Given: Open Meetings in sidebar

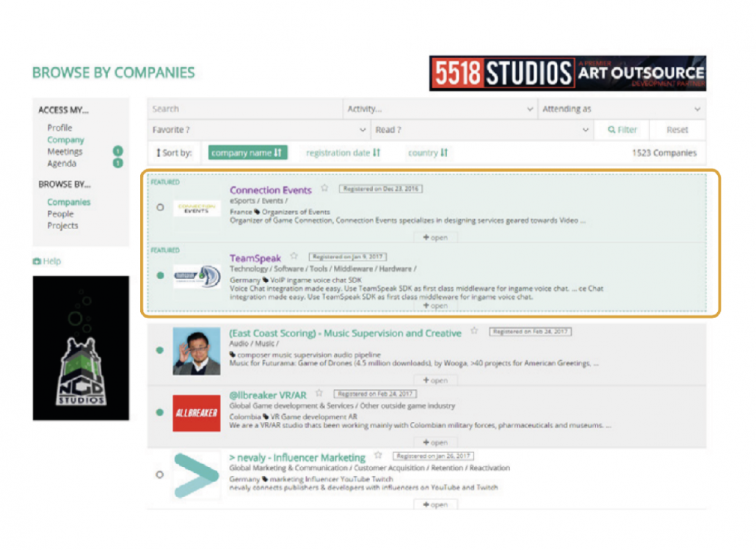Looking at the screenshot, I should (65, 151).
